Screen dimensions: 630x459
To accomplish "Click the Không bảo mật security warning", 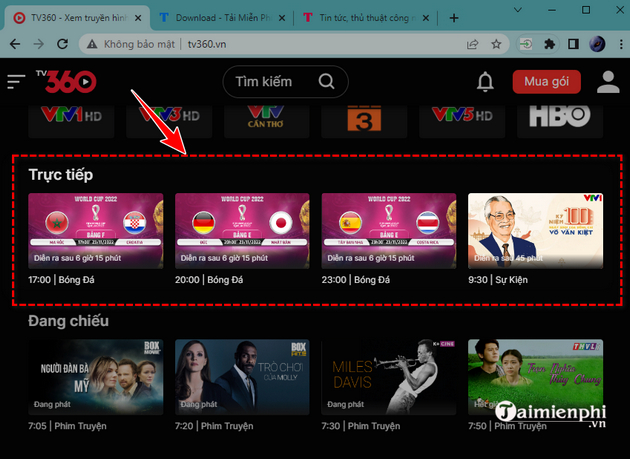I will [x=131, y=44].
